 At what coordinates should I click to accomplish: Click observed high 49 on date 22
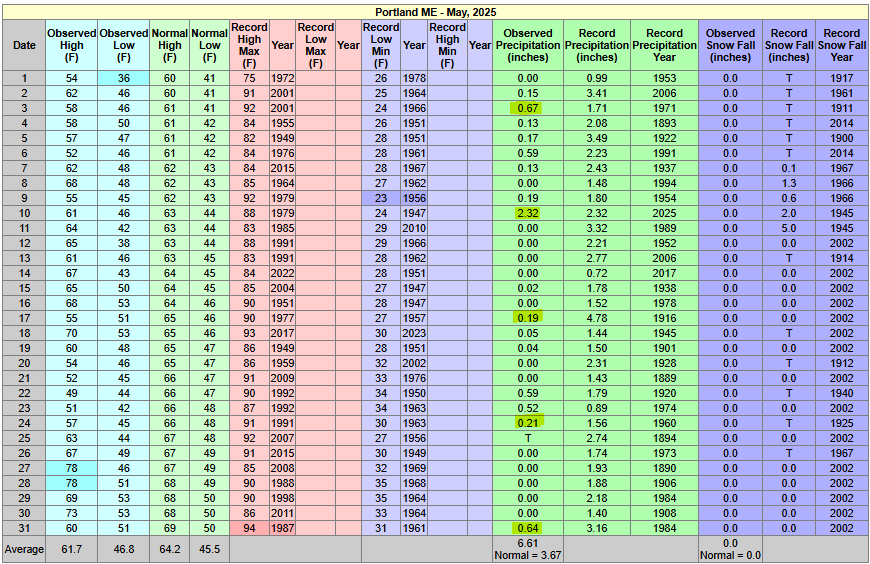click(72, 393)
